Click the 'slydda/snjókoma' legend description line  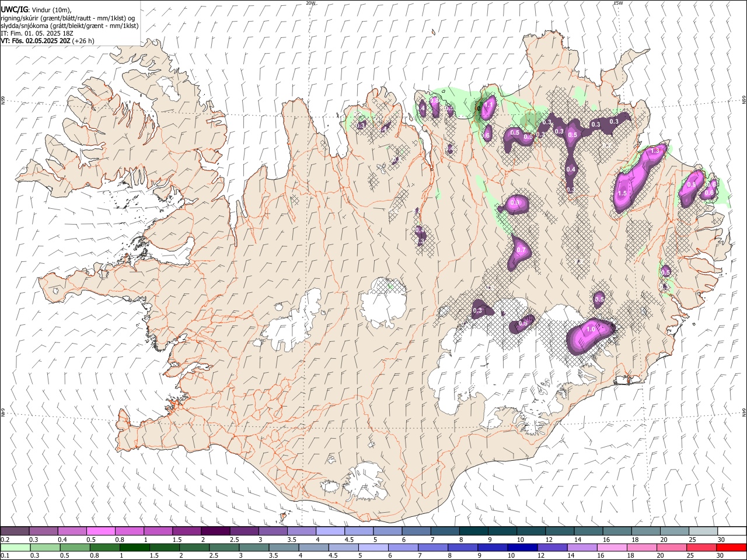(69, 26)
